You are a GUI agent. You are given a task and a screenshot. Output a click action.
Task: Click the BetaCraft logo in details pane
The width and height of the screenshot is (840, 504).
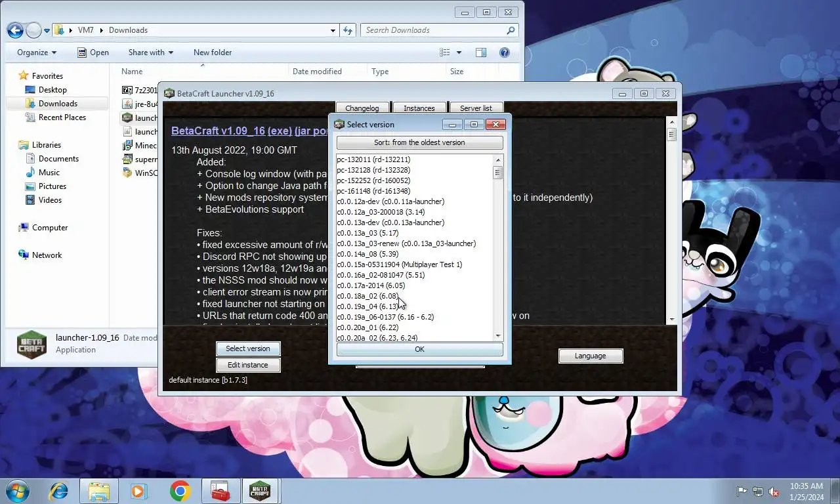point(31,345)
